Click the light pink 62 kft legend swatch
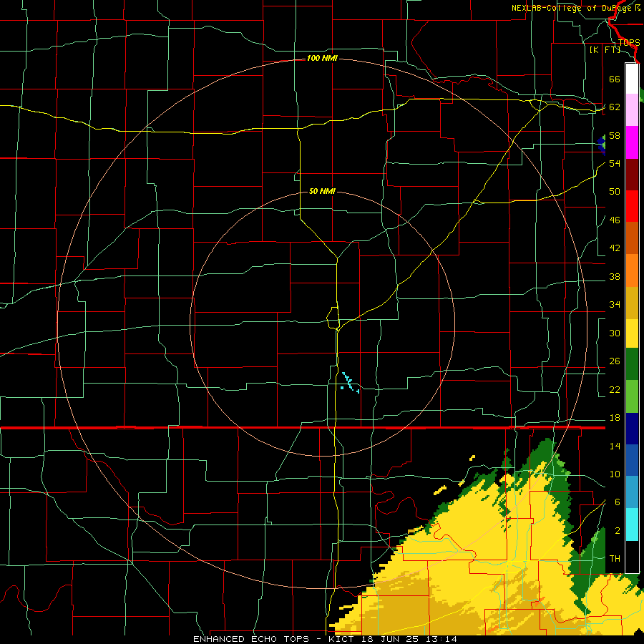This screenshot has height=644, width=644. 632,110
